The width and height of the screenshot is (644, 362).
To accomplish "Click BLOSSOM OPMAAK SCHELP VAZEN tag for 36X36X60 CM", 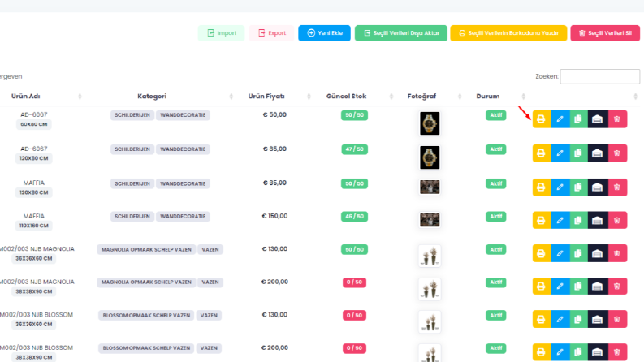I will pyautogui.click(x=146, y=315).
